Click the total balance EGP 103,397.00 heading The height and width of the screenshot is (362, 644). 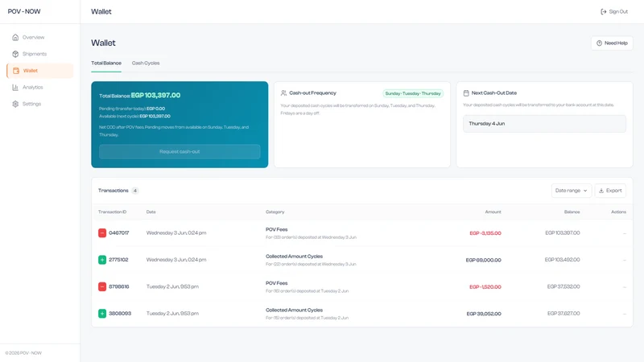click(155, 95)
